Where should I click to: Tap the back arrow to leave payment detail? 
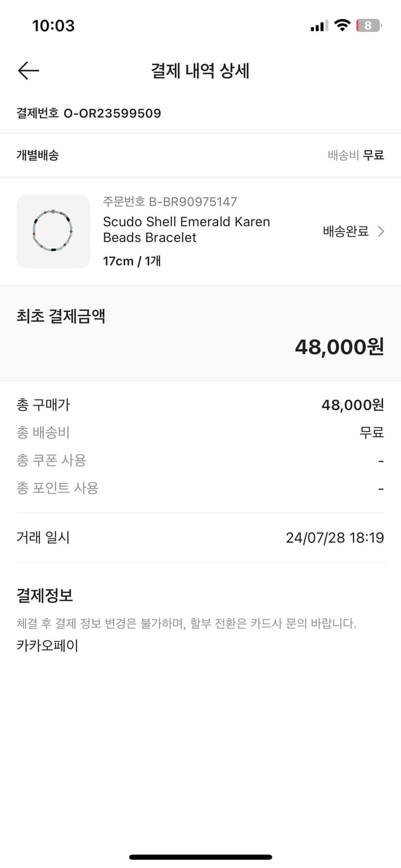point(27,71)
